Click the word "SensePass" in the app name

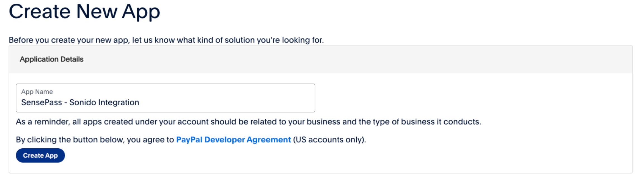pos(42,103)
